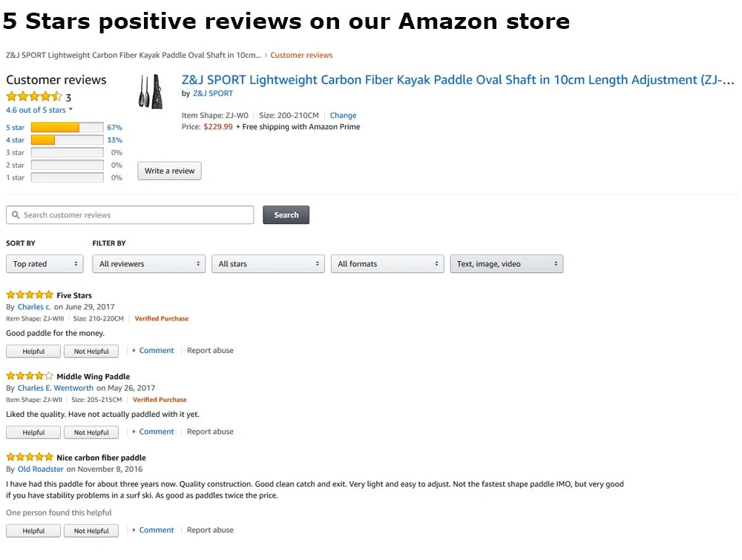Viewport: 742px width, 560px height.
Task: Click the search magnifier icon in reviews field
Action: click(x=16, y=215)
